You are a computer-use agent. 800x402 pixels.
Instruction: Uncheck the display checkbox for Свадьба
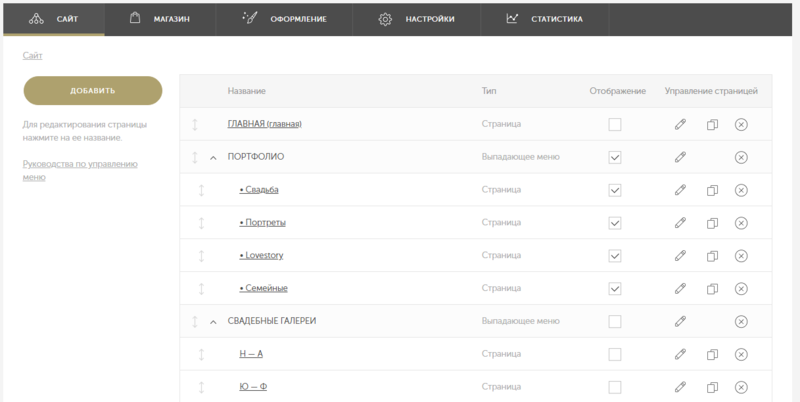point(615,190)
